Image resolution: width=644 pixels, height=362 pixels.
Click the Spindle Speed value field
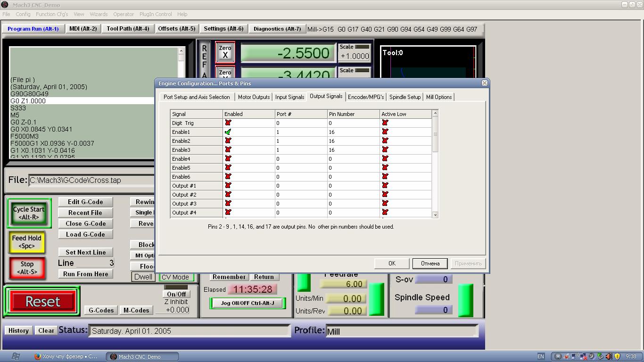(x=434, y=310)
